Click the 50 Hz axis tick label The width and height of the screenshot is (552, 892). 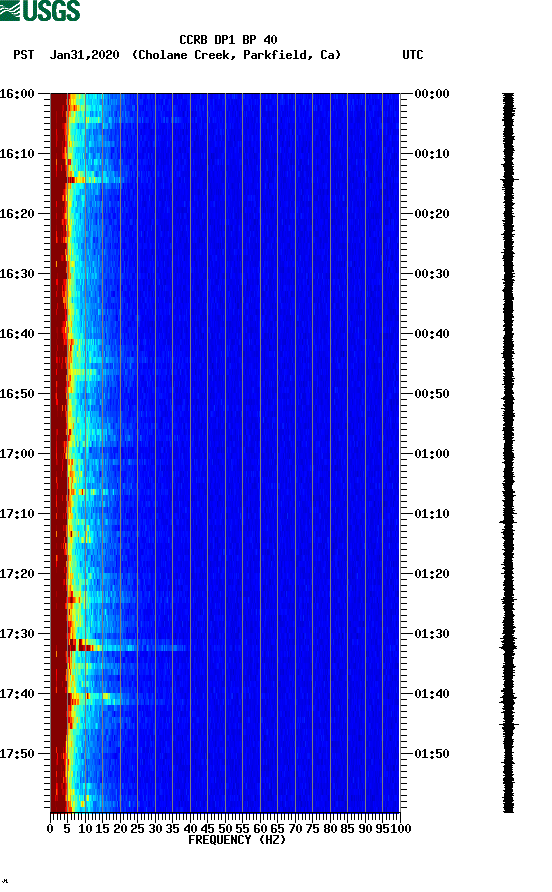pyautogui.click(x=225, y=829)
